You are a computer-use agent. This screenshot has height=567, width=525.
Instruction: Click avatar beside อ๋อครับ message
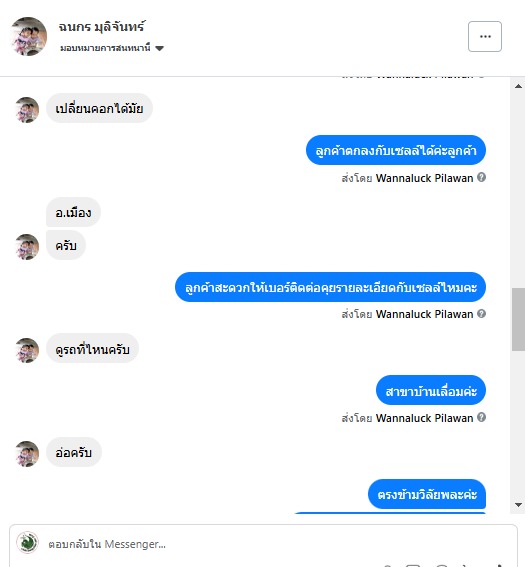click(27, 454)
